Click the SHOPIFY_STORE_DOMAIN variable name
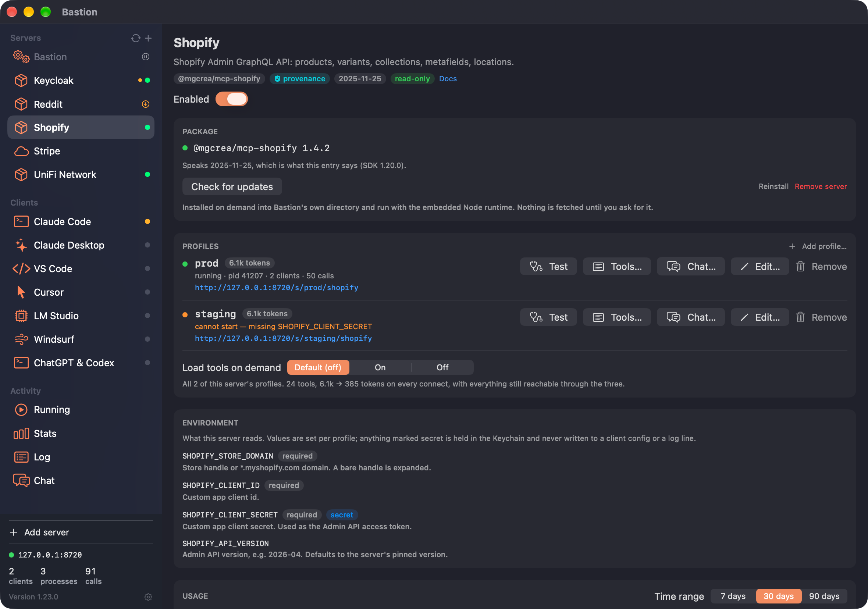Viewport: 868px width, 609px height. [x=228, y=456]
